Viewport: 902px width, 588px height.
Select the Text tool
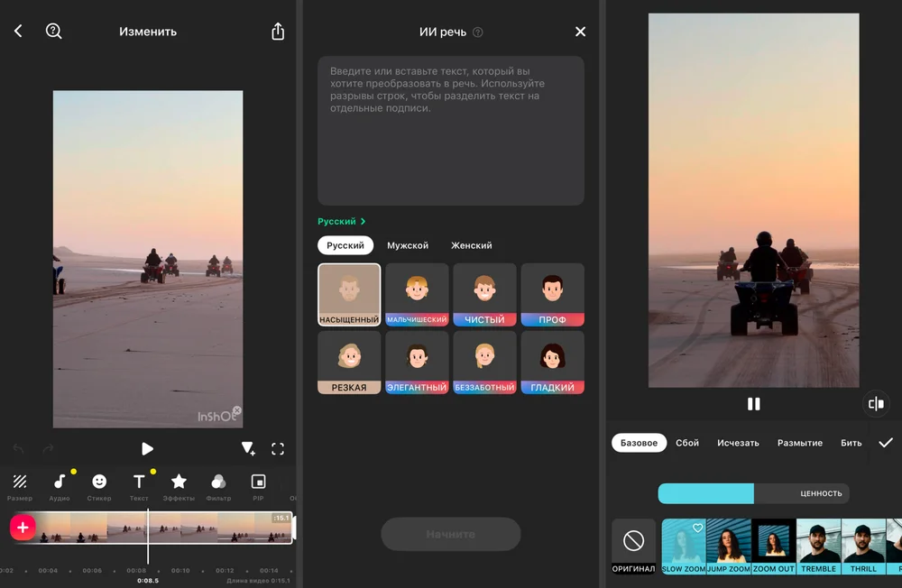(139, 482)
